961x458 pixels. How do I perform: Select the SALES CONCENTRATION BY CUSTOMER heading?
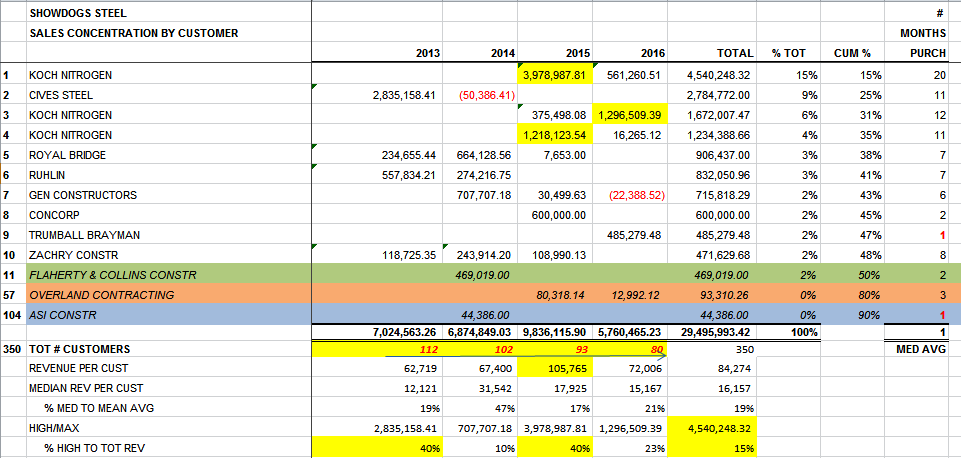pos(169,33)
